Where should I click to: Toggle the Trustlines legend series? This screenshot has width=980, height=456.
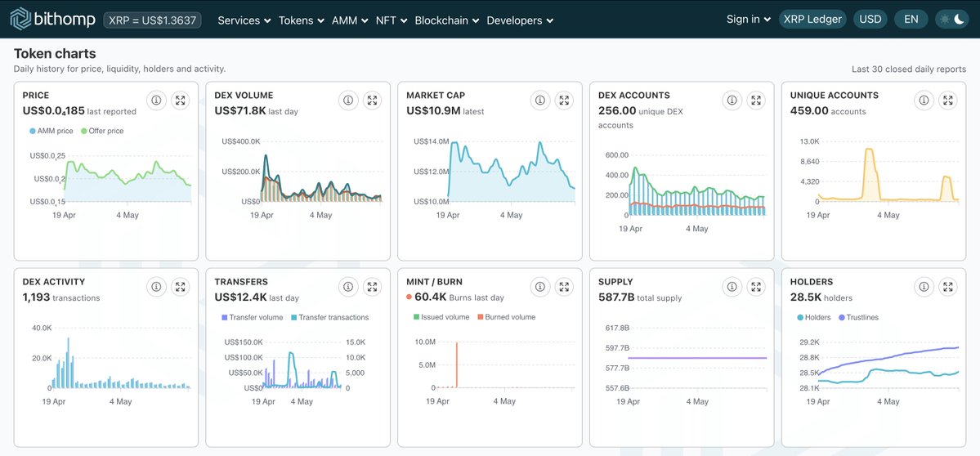pyautogui.click(x=859, y=317)
